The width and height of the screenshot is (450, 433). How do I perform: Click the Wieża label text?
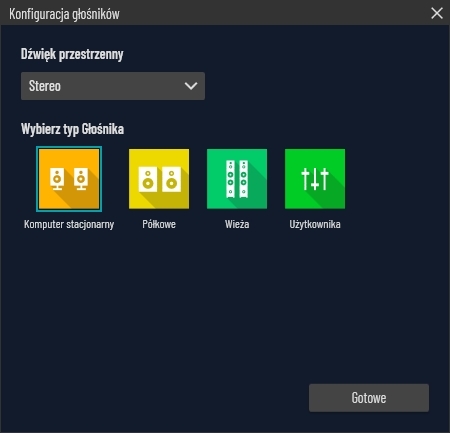point(237,224)
